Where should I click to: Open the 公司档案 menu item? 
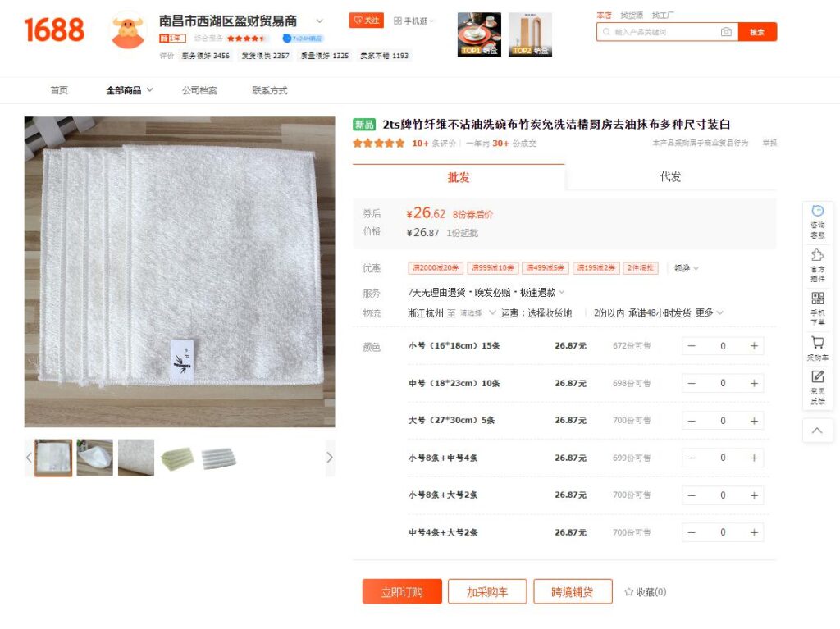pyautogui.click(x=199, y=90)
